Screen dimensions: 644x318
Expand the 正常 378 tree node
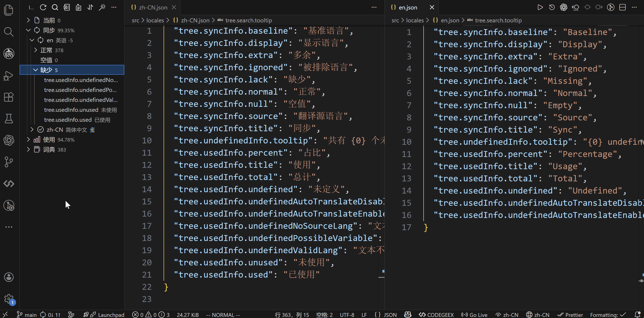point(36,50)
